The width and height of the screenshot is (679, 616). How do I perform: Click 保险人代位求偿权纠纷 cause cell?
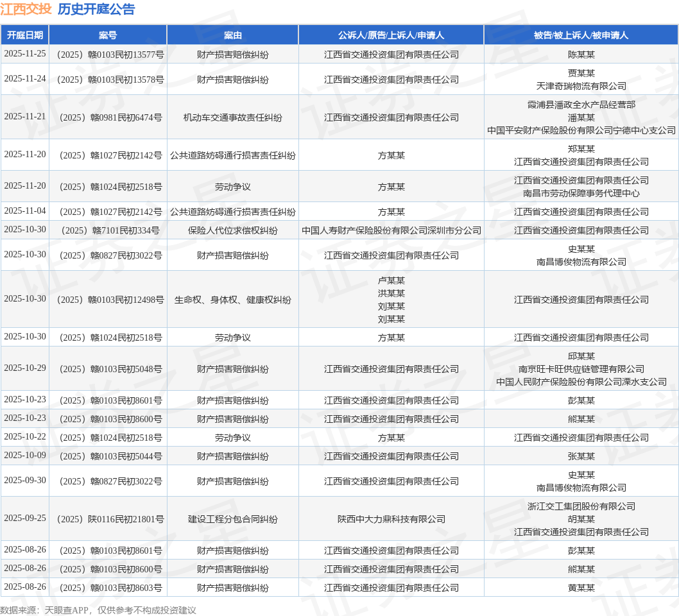[232, 230]
